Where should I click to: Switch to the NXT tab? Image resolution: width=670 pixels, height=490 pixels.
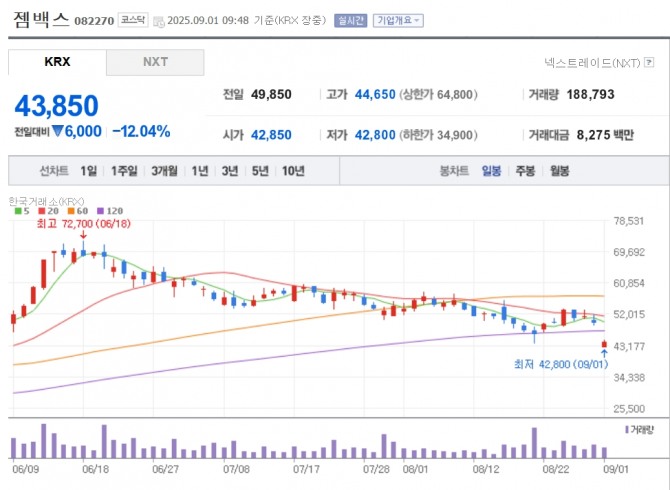[x=155, y=62]
